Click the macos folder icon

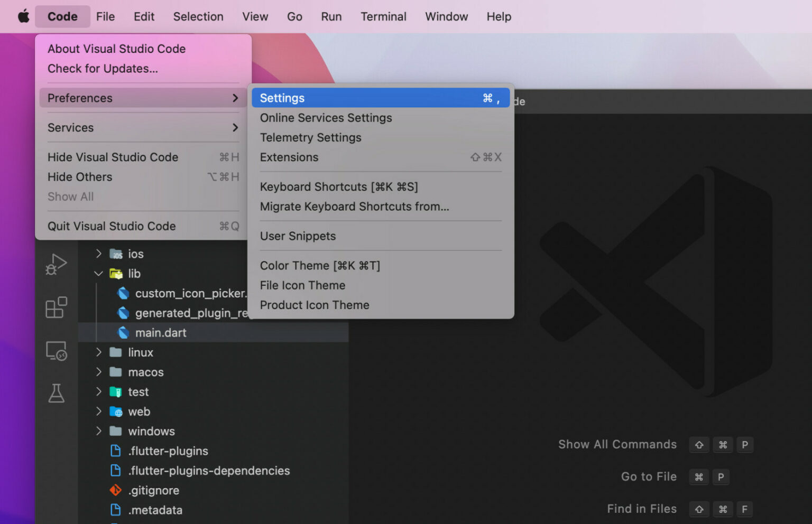[x=116, y=372]
